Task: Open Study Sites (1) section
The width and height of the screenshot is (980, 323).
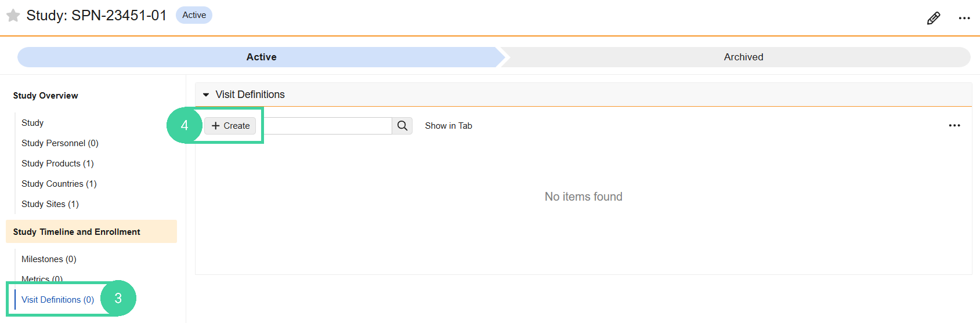Action: pos(50,204)
